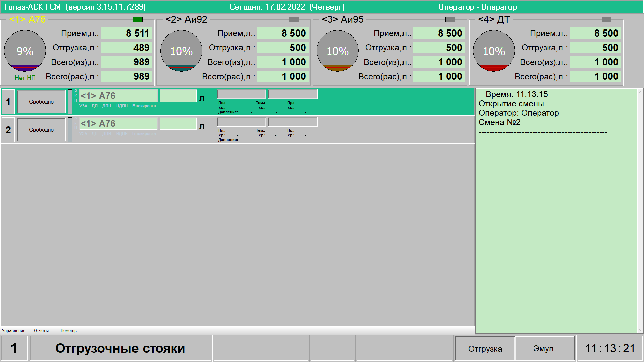The image size is (644, 362).
Task: Click the ДПН indicator label on rack 1
Action: (x=107, y=106)
